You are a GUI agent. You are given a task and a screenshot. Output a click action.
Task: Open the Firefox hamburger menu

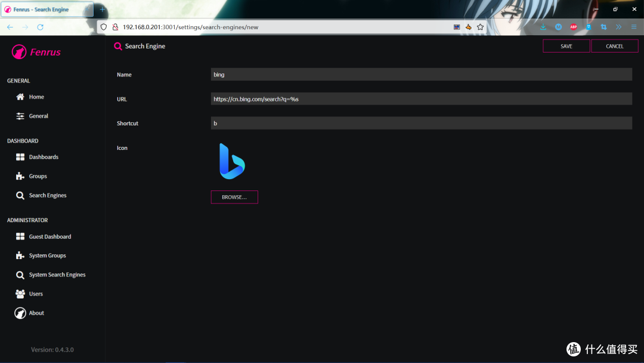pyautogui.click(x=633, y=27)
